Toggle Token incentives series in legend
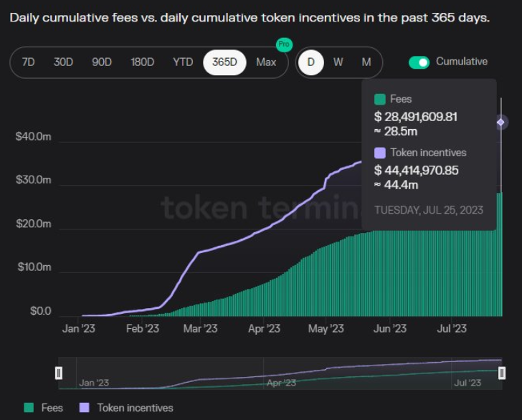The height and width of the screenshot is (420, 522). coord(135,408)
